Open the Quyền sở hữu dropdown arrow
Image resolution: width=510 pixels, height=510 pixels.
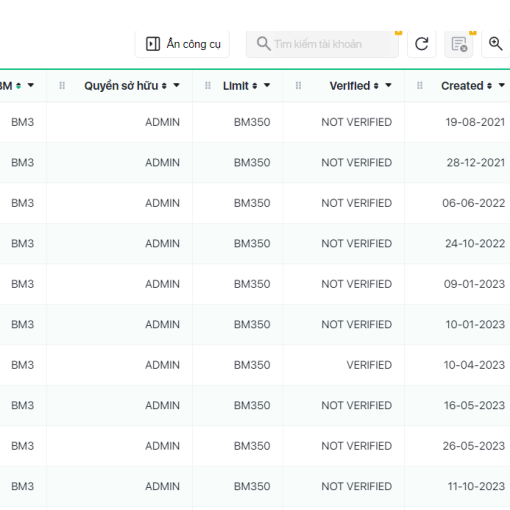[x=176, y=85]
